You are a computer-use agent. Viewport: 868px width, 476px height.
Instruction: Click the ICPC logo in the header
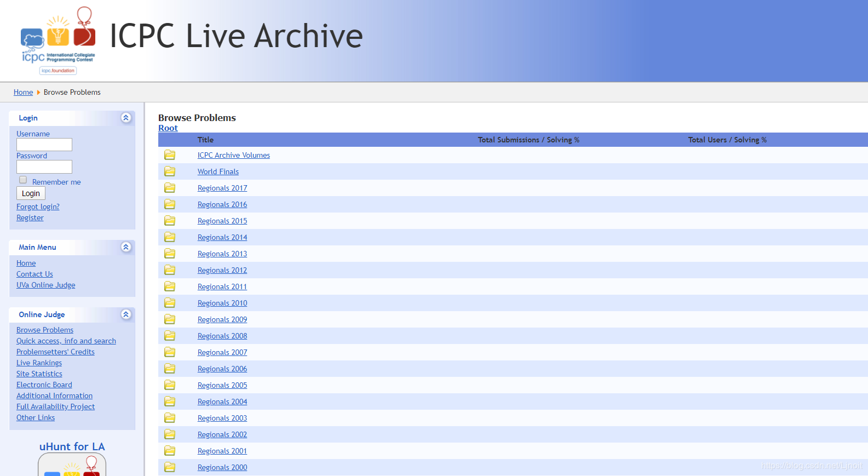coord(58,41)
